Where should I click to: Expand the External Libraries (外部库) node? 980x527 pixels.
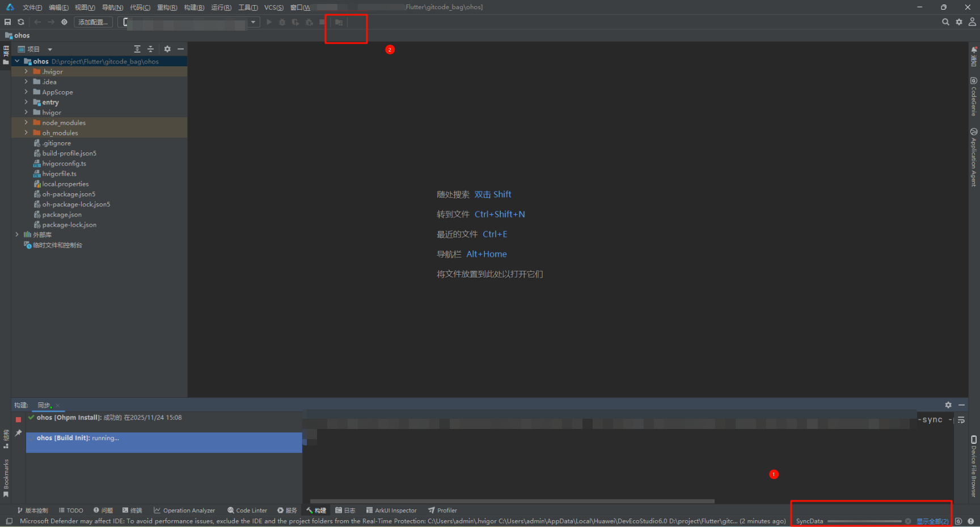point(17,235)
